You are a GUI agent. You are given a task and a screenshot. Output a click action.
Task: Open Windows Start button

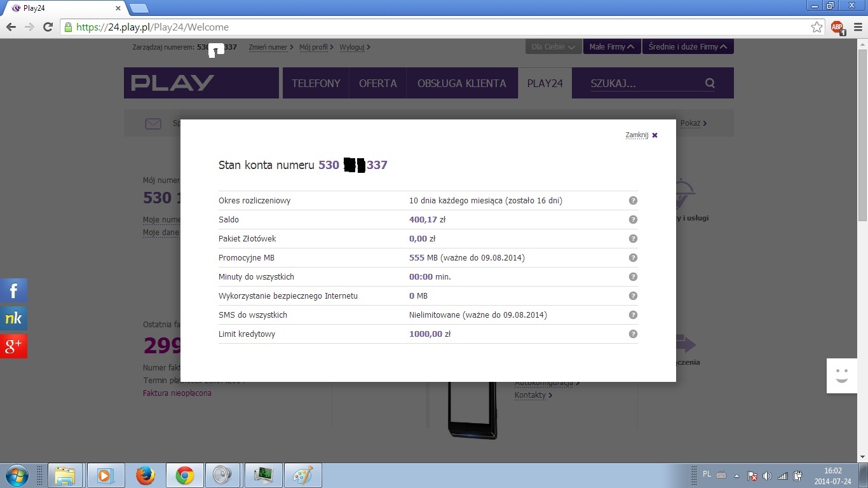[16, 475]
